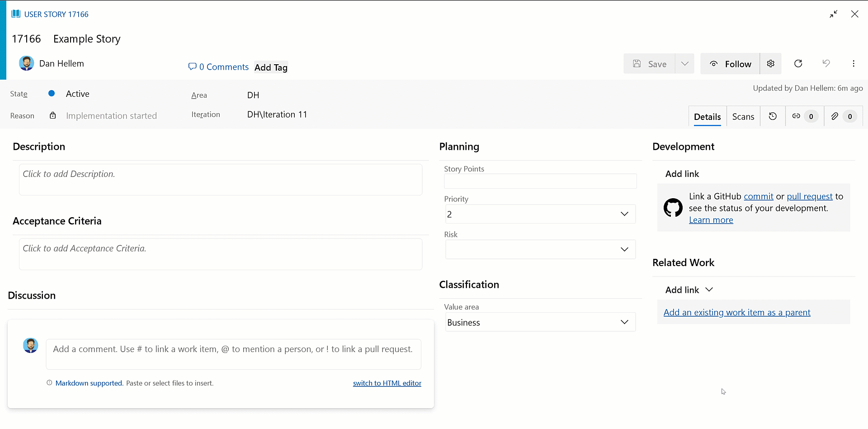Add an existing work item as a parent
The width and height of the screenshot is (868, 429).
pos(737,312)
